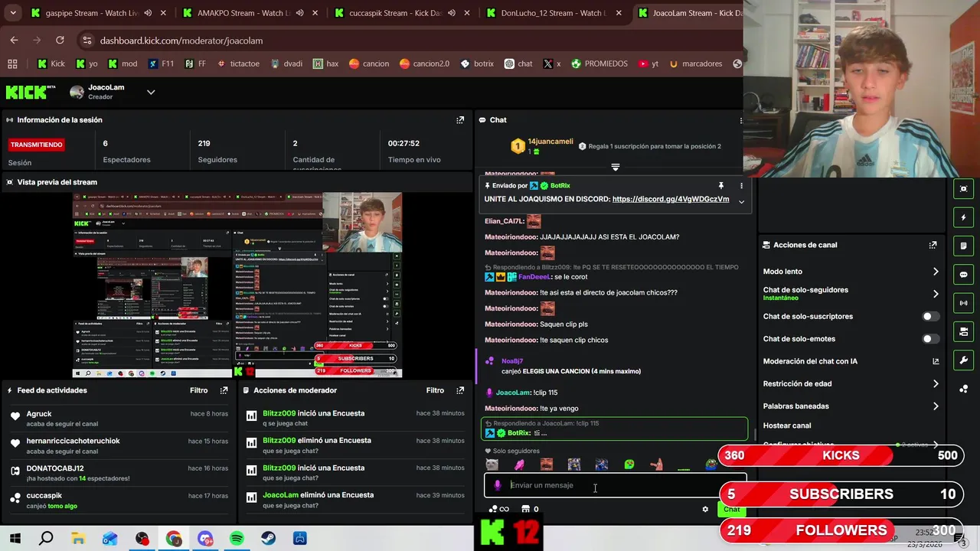This screenshot has width=980, height=551.
Task: Open the tictactoe bookmark
Action: pos(238,64)
